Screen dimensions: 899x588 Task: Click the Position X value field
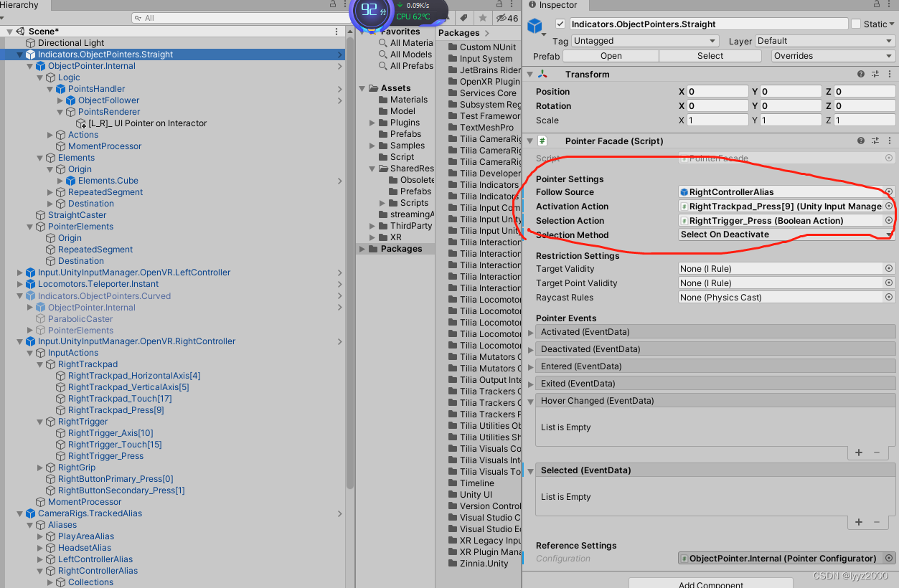(717, 92)
